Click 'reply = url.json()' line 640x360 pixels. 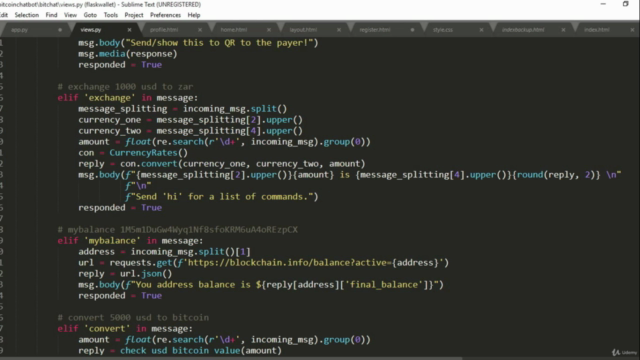[125, 274]
